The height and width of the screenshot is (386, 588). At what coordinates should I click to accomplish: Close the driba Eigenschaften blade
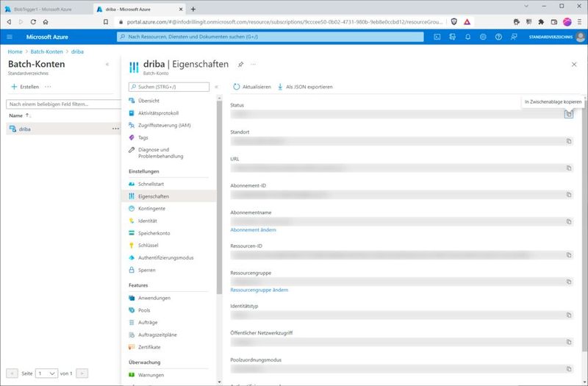pyautogui.click(x=574, y=65)
